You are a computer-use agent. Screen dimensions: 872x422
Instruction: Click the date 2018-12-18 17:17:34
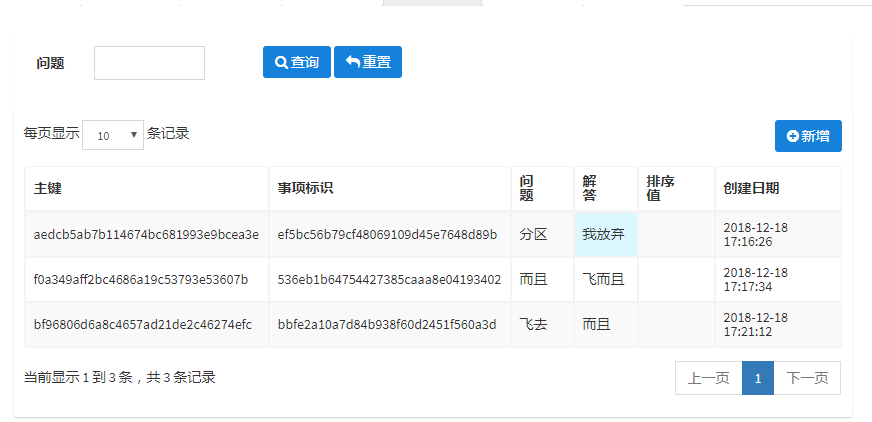[756, 280]
